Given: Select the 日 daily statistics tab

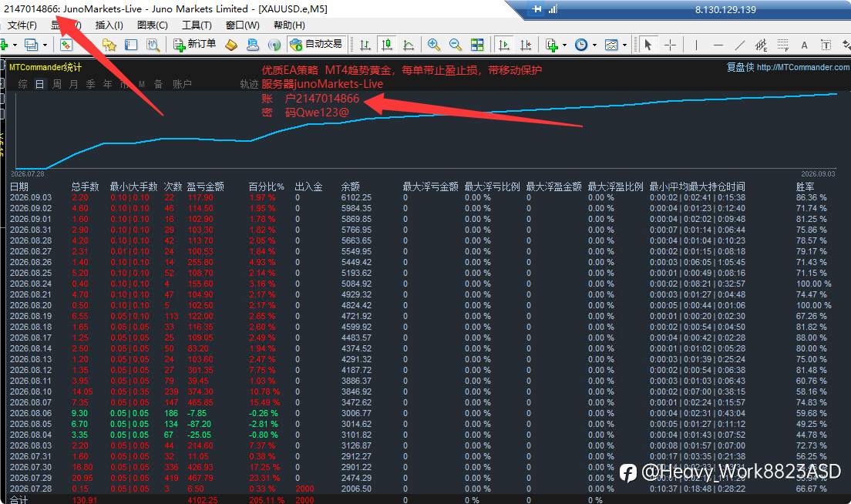Looking at the screenshot, I should [x=39, y=84].
